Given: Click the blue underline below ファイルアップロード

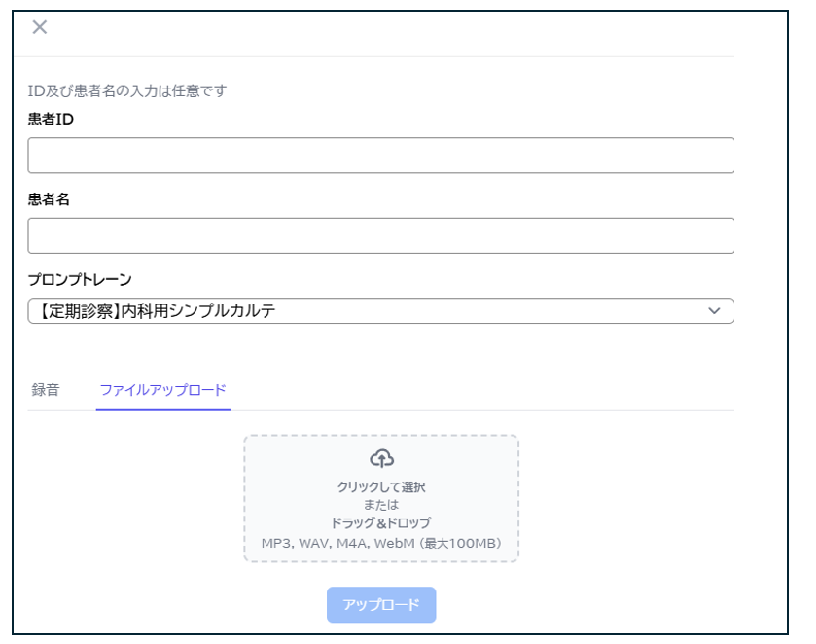Looking at the screenshot, I should [162, 409].
